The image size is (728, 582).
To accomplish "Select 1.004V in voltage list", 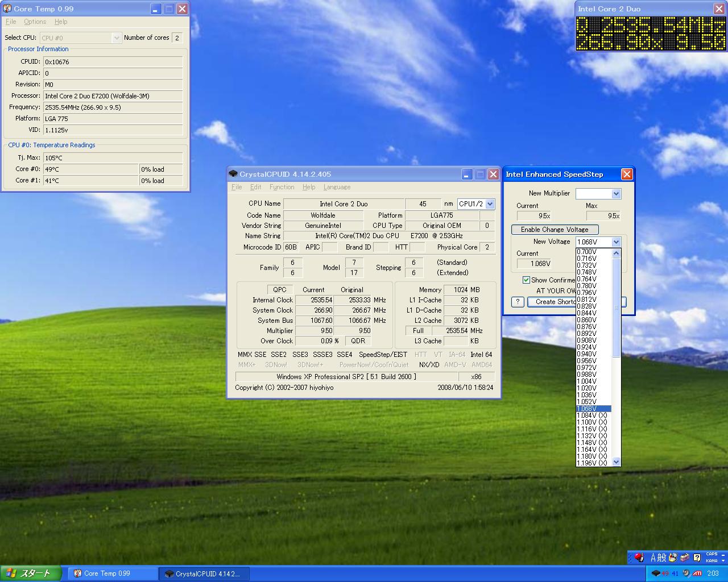I will (x=594, y=381).
